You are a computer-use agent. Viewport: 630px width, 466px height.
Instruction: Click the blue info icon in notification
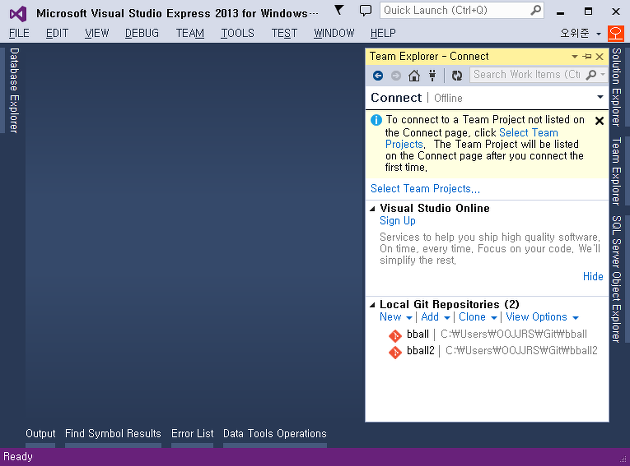point(376,120)
